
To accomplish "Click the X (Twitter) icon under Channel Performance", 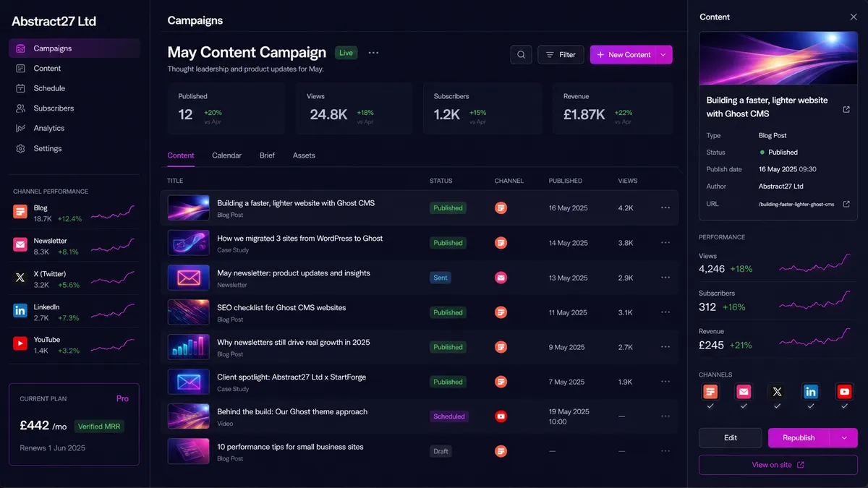I will (x=20, y=278).
